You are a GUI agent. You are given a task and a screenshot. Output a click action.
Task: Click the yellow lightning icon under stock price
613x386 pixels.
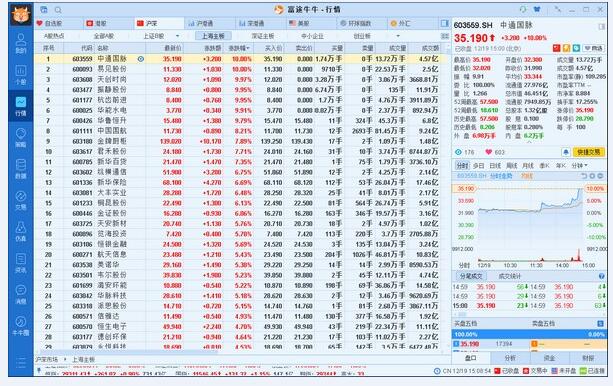pos(566,48)
